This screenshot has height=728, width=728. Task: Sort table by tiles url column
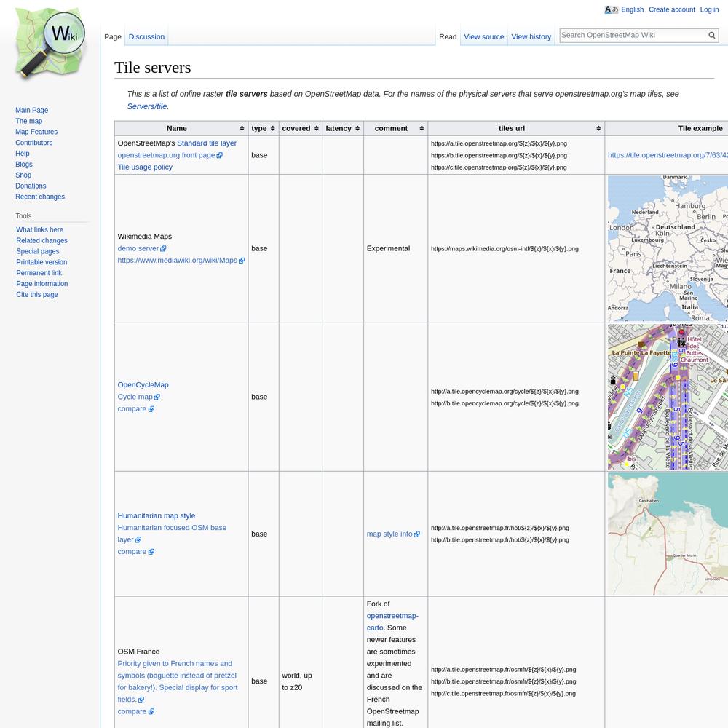516,129
